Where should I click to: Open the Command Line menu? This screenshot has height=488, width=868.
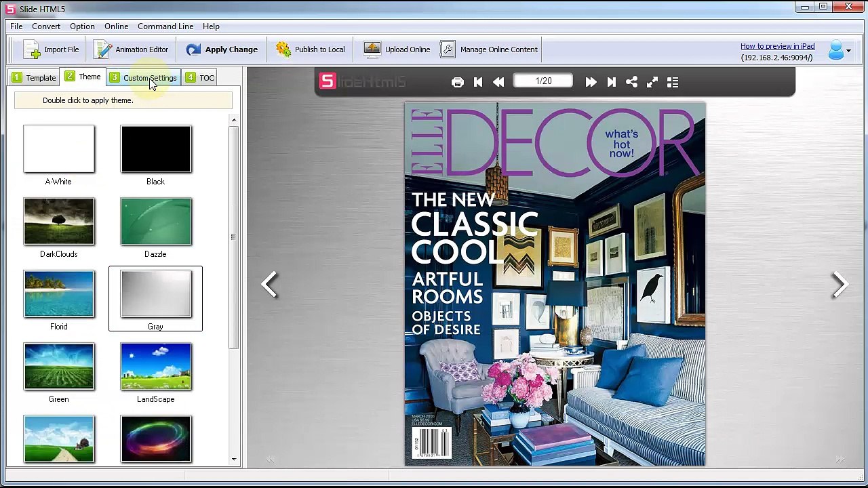pos(165,26)
